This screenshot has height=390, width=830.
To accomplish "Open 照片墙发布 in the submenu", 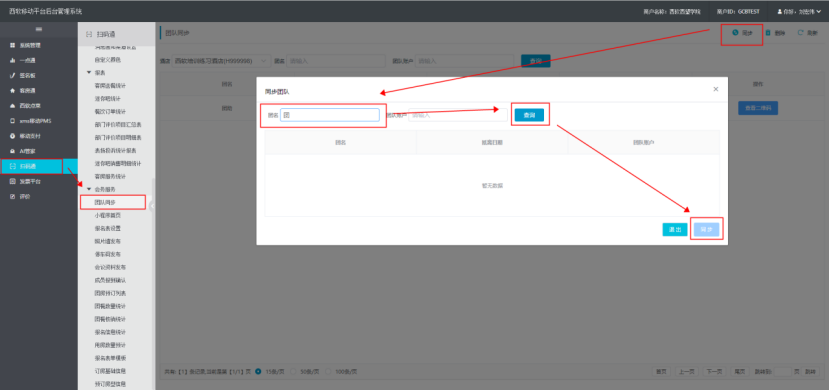I will coord(108,241).
